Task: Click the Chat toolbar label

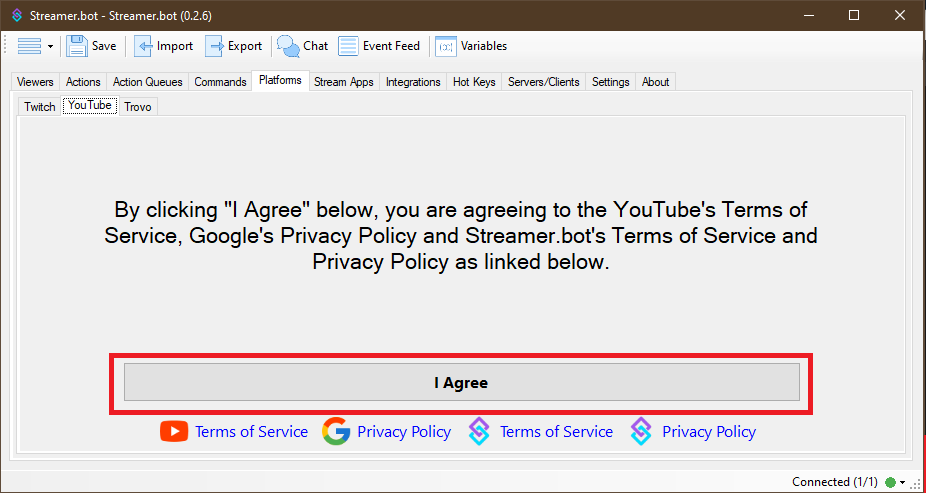Action: click(x=315, y=46)
